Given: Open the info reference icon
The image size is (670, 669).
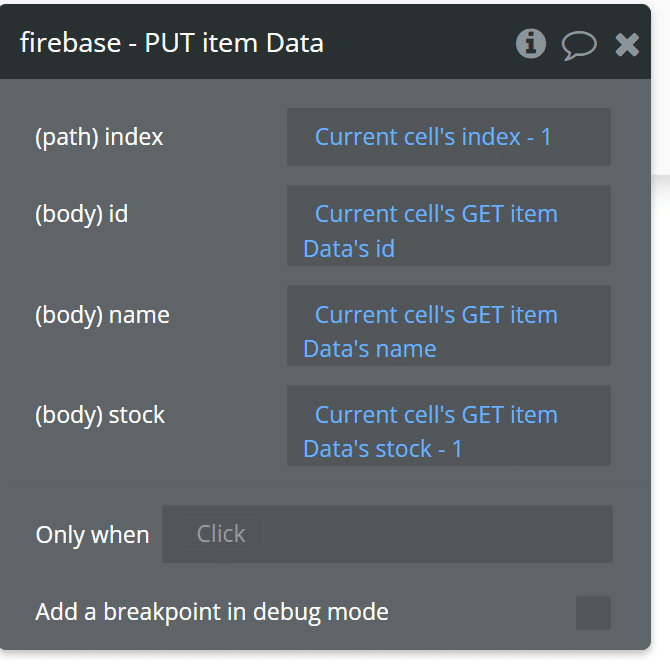Looking at the screenshot, I should click(531, 44).
